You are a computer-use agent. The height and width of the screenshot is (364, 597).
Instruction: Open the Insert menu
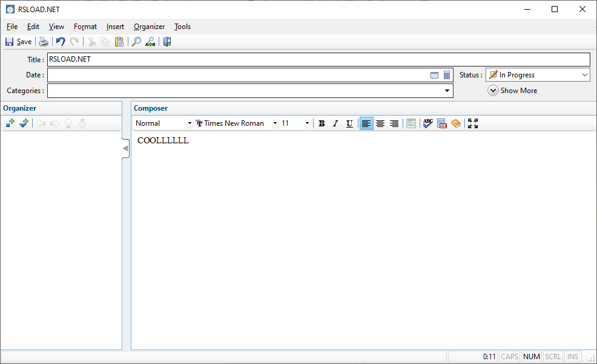(x=115, y=27)
